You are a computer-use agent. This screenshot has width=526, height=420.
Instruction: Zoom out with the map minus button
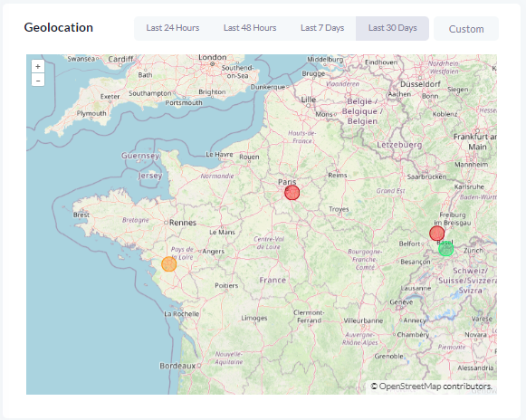[x=38, y=81]
